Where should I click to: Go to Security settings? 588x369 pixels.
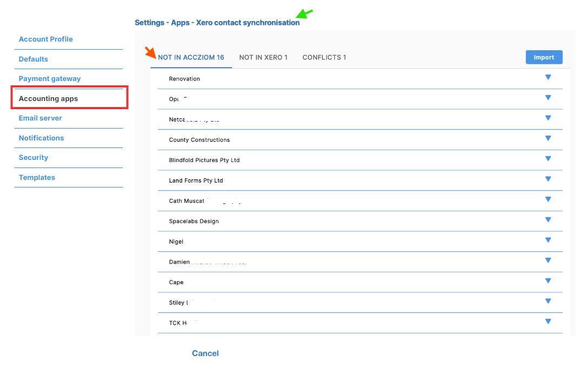point(34,157)
